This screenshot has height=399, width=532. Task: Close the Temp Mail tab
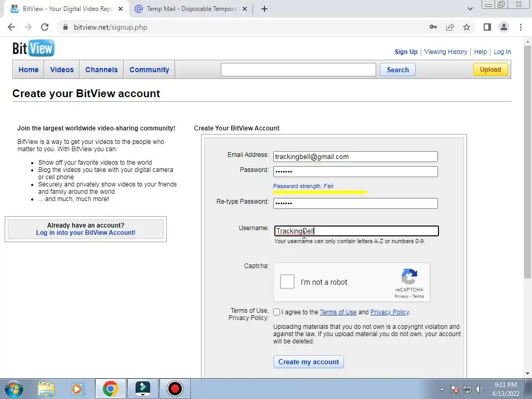pos(245,9)
